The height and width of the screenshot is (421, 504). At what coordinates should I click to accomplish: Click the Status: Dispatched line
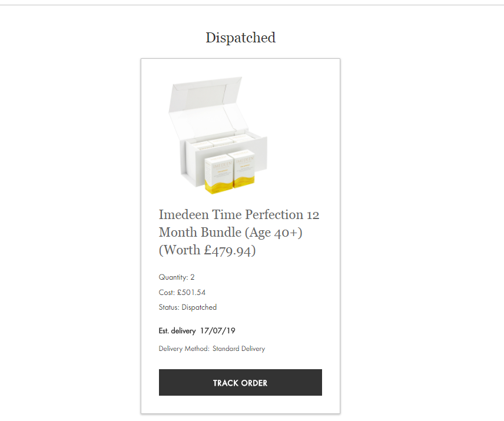(187, 307)
